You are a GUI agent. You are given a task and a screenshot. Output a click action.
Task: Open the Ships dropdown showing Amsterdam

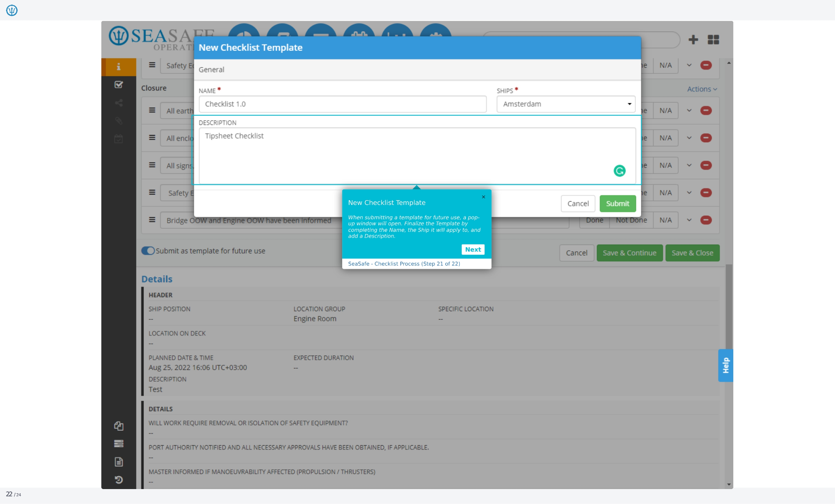(566, 104)
